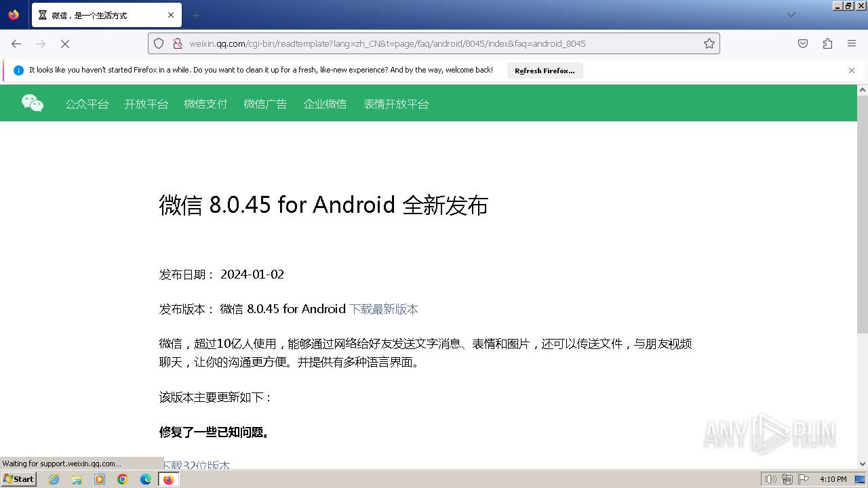Click the network tray icon
This screenshot has height=488, width=868.
[787, 479]
